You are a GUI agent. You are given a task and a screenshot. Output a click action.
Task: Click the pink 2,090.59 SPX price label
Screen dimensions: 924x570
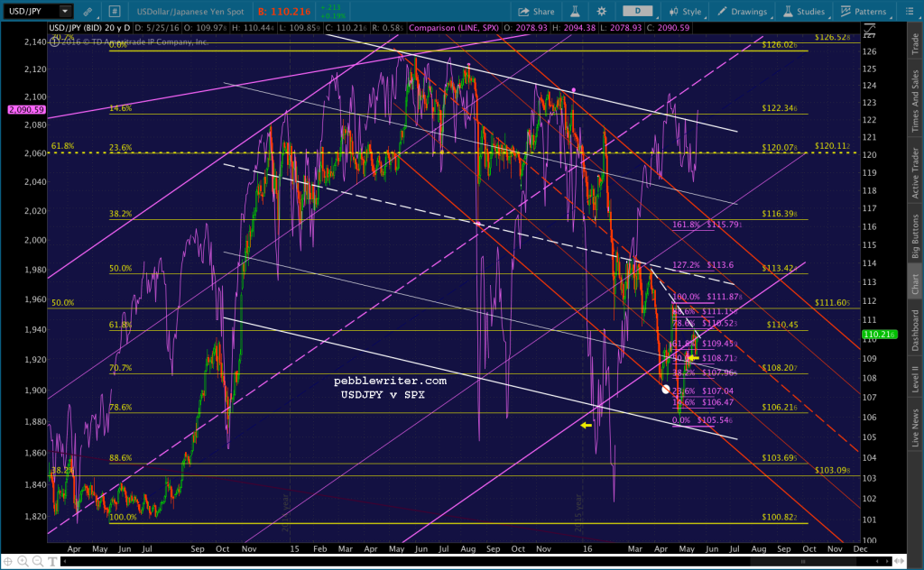(x=26, y=109)
